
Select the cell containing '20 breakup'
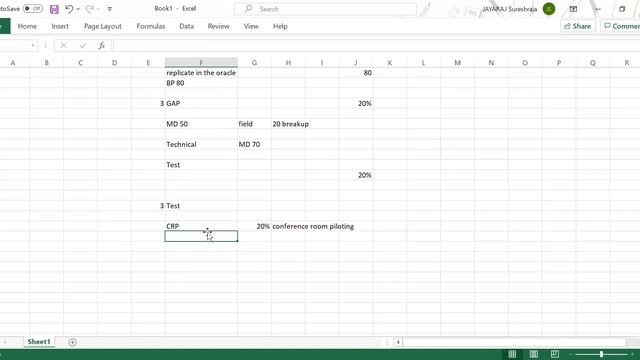coord(288,124)
